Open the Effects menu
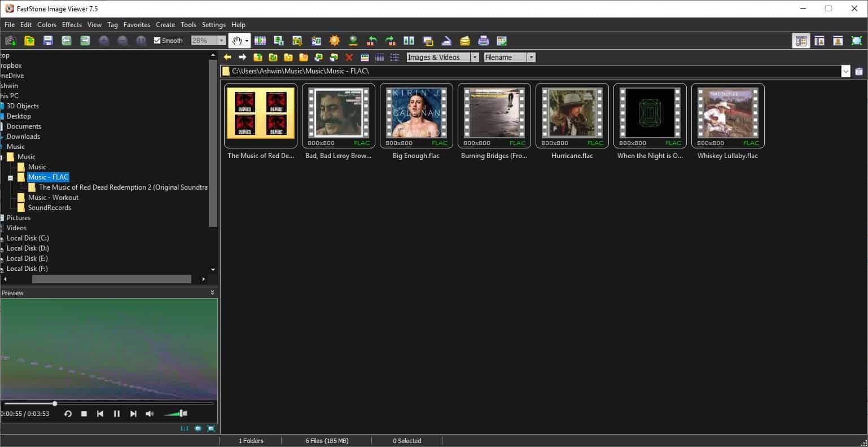This screenshot has height=447, width=868. [72, 25]
